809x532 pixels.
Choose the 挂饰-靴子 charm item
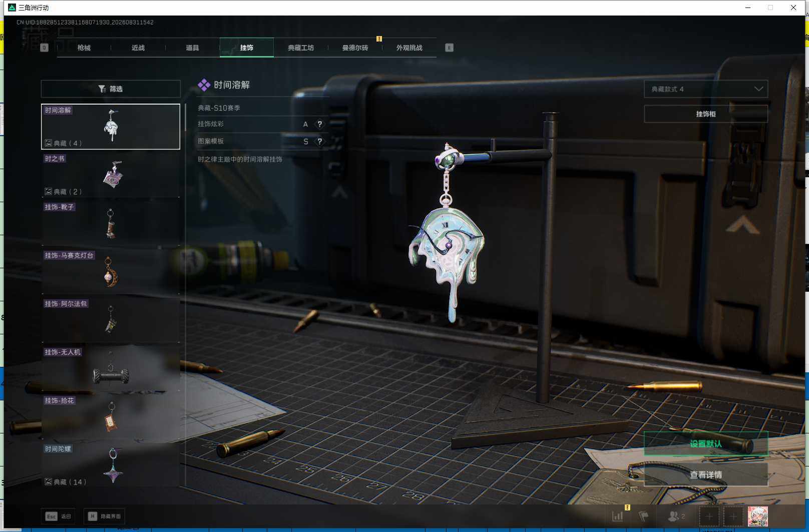click(111, 223)
